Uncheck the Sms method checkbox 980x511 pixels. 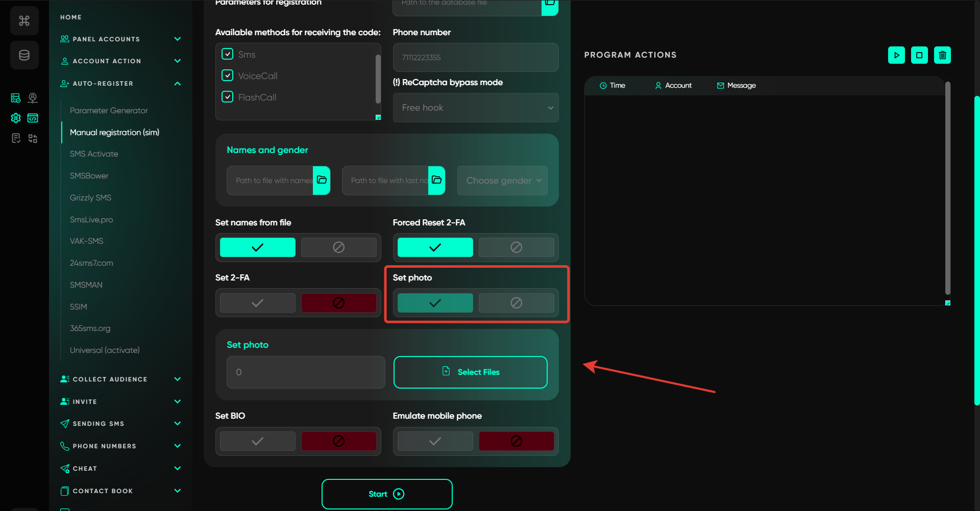click(228, 54)
